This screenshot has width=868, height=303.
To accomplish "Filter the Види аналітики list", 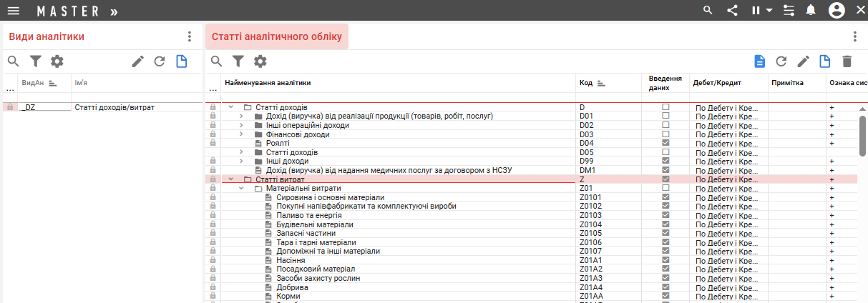I will click(35, 61).
